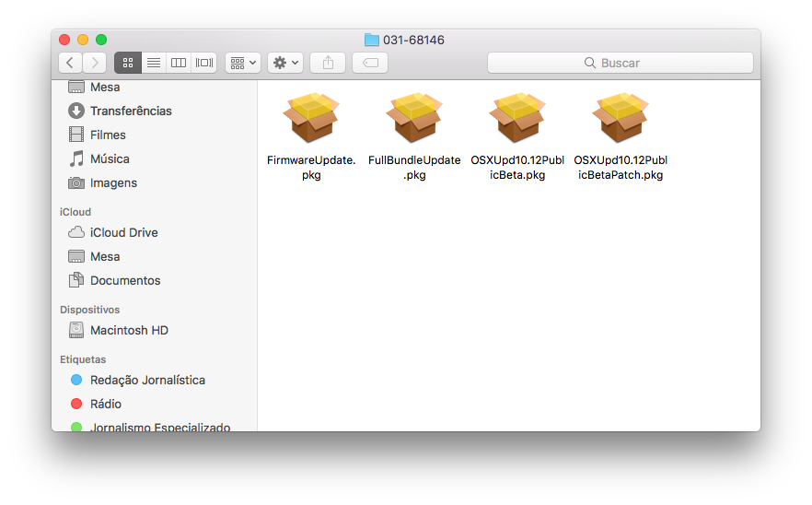812x505 pixels.
Task: Go forward with the right chevron button
Action: tap(95, 63)
